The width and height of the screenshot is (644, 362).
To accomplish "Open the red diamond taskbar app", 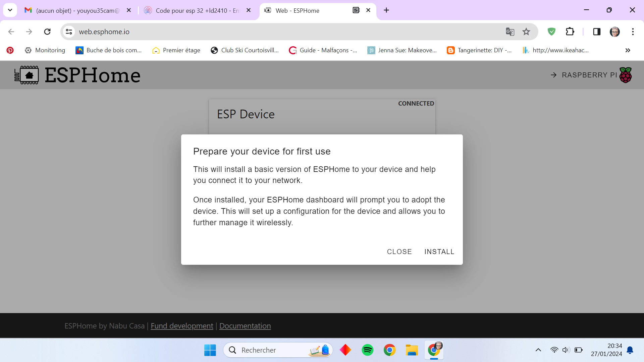I will point(345,350).
